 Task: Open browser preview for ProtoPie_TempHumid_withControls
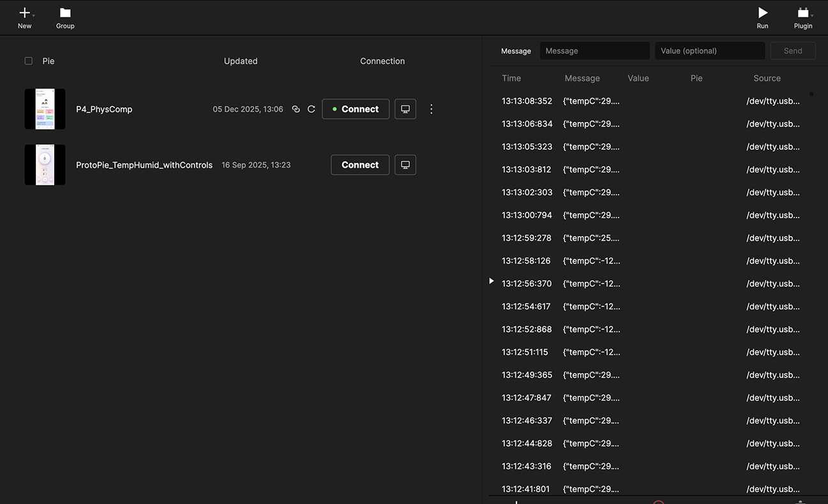[405, 165]
